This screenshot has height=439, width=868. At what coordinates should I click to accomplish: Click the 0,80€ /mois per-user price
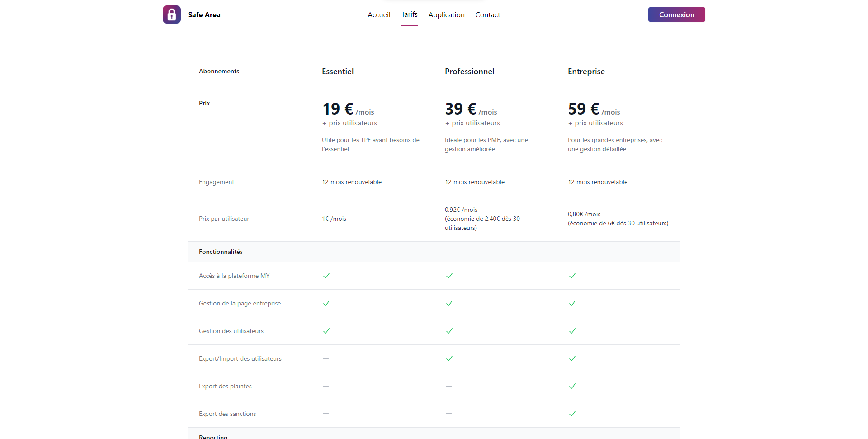[x=584, y=214]
